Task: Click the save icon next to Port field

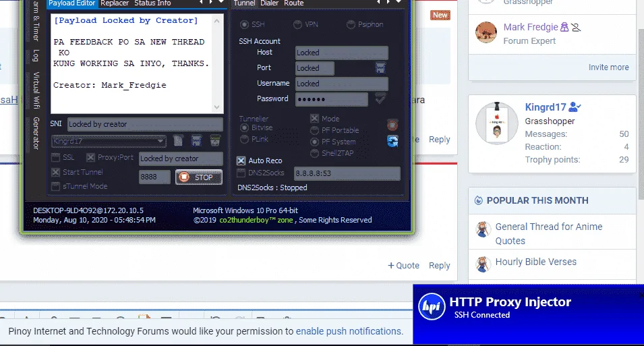Action: coord(380,68)
